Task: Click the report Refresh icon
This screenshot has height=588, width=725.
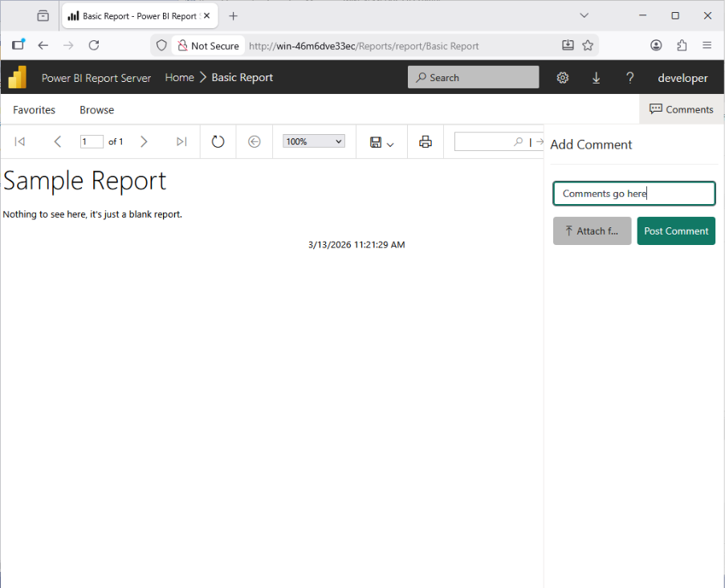Action: (218, 142)
